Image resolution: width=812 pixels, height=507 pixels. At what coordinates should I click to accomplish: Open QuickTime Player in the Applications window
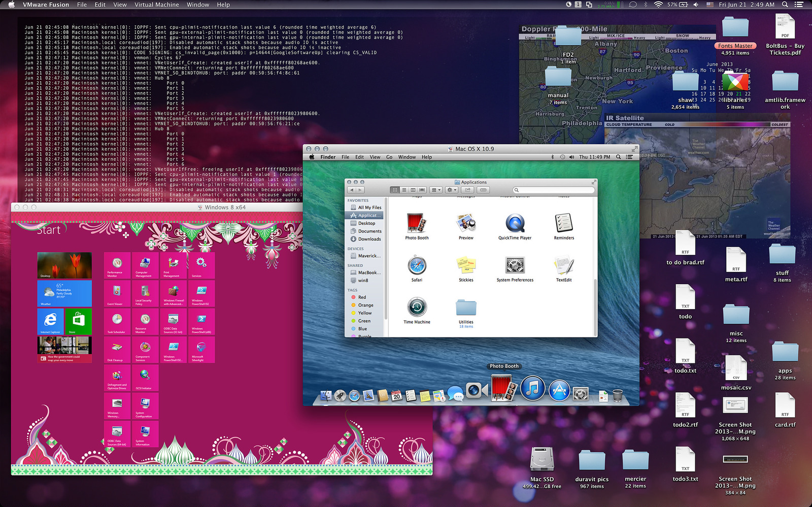click(515, 226)
